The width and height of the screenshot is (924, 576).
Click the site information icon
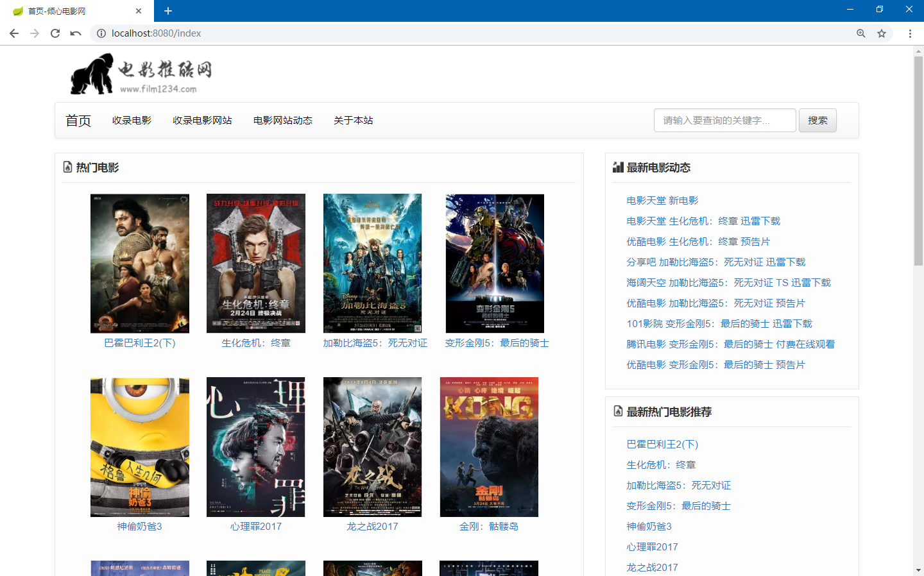[101, 33]
